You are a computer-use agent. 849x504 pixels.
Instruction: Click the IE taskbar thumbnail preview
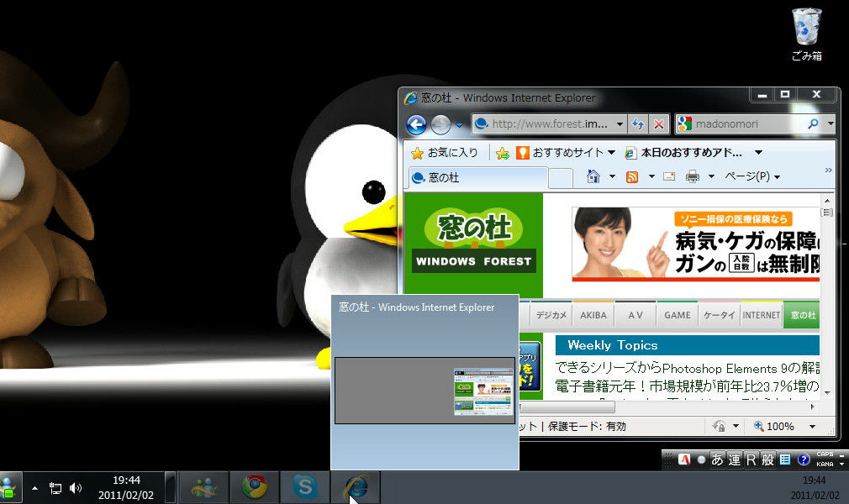pos(425,391)
